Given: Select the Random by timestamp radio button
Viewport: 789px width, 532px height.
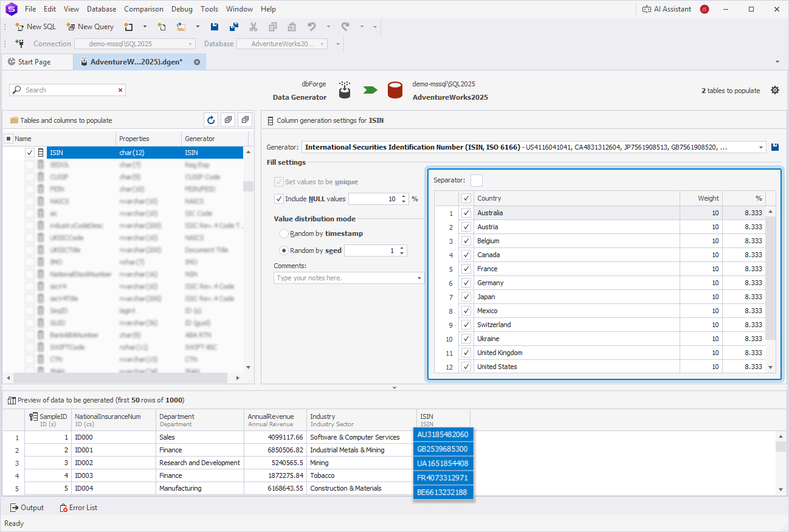Looking at the screenshot, I should (284, 233).
